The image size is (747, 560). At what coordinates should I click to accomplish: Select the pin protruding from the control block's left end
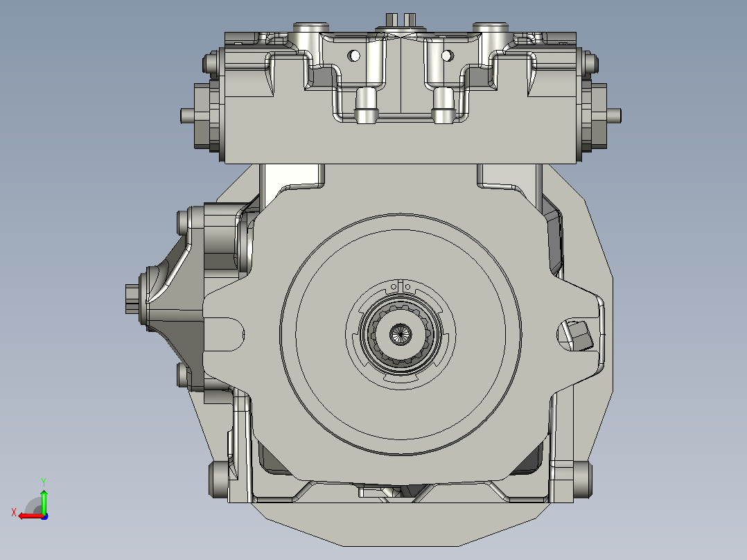click(187, 116)
